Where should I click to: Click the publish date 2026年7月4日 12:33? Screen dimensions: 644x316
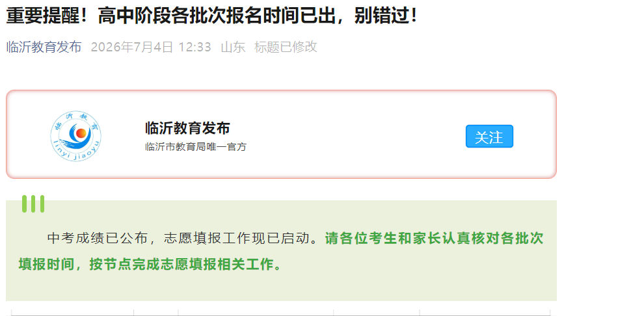click(151, 47)
